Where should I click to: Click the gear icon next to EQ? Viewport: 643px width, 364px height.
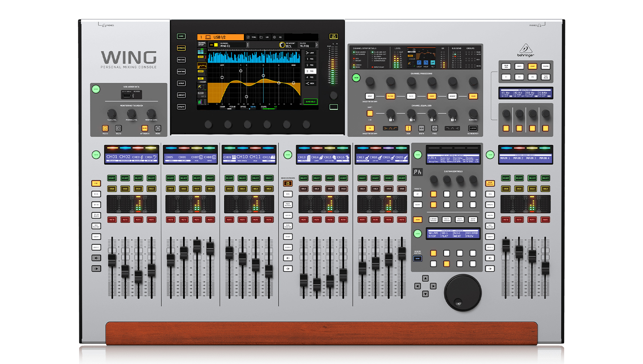274,37
